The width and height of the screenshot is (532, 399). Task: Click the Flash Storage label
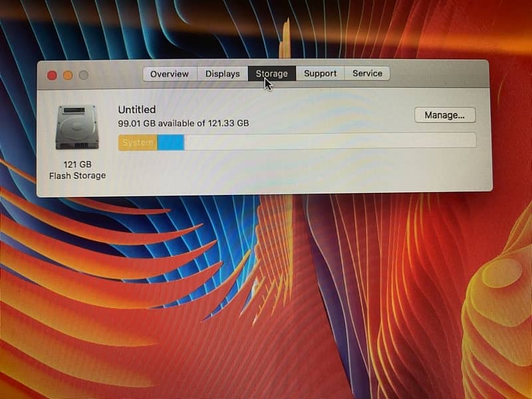[77, 176]
